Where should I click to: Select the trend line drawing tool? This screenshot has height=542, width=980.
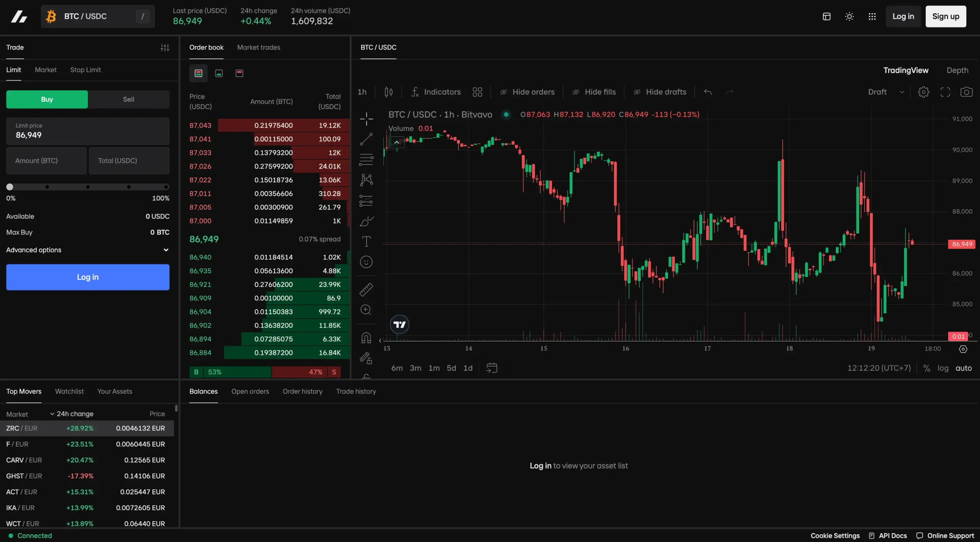pos(366,139)
